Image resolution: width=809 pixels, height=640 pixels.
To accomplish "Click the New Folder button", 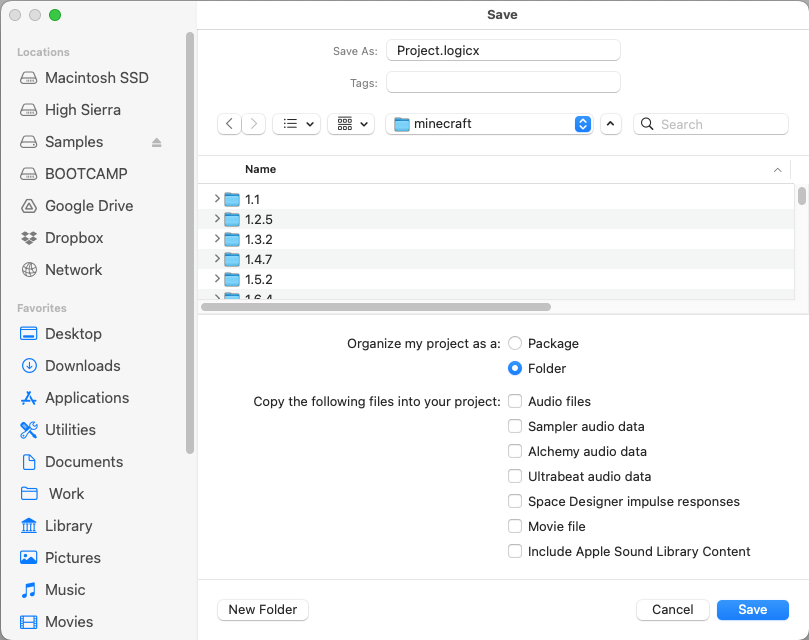I will (x=263, y=609).
